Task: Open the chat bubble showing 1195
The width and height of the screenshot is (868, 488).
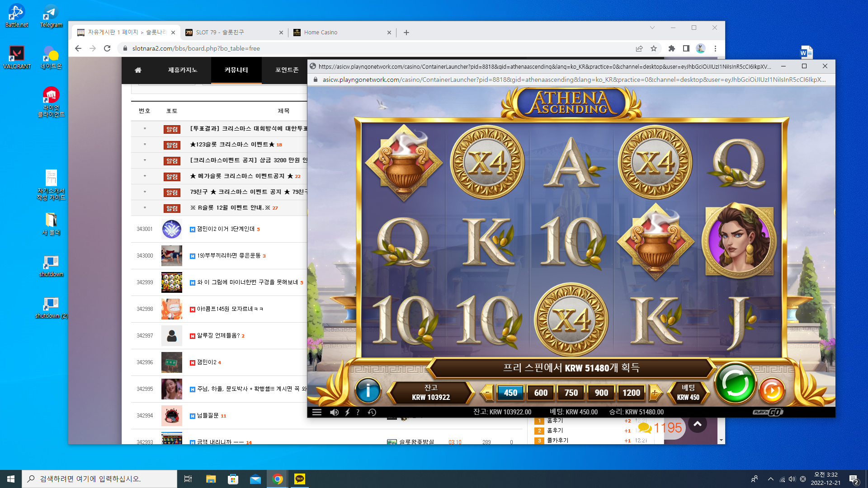Action: [x=660, y=427]
